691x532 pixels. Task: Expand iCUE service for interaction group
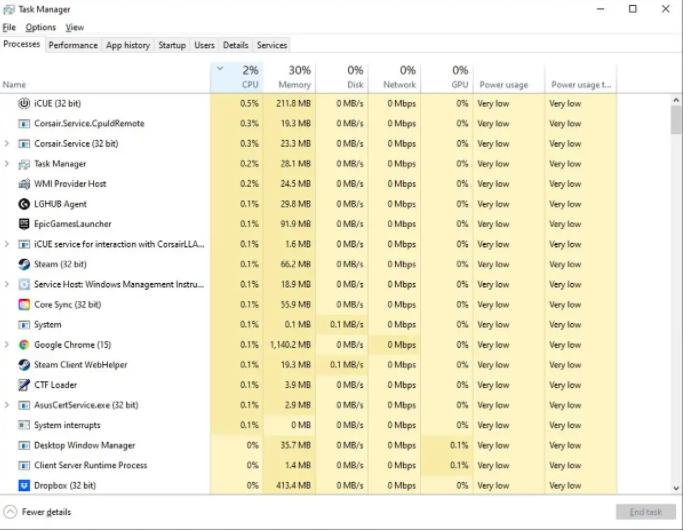point(7,244)
